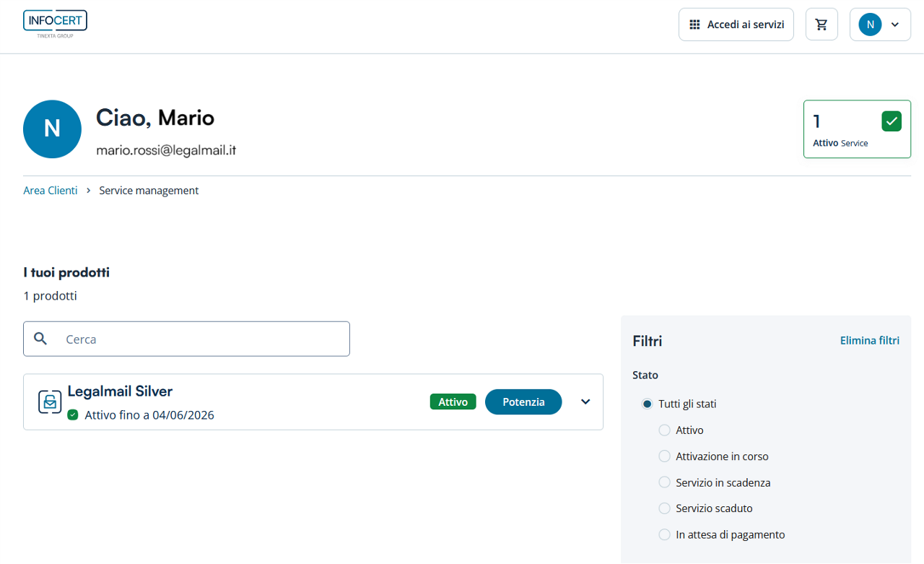Click the green status check beside Attivo fino a
This screenshot has height=564, width=924.
(x=73, y=415)
